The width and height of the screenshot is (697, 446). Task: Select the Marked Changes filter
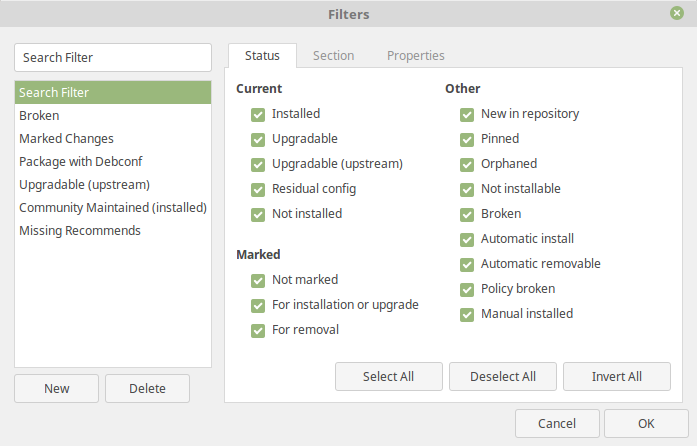(66, 139)
